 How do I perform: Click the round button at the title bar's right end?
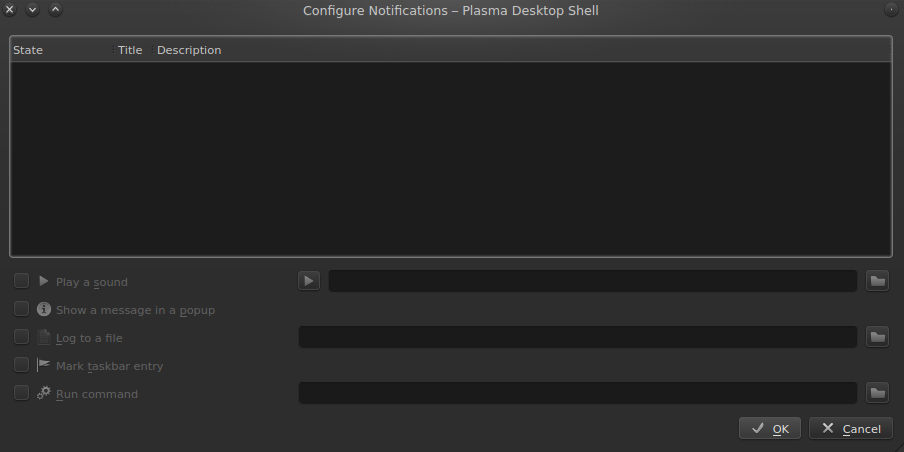(x=891, y=9)
